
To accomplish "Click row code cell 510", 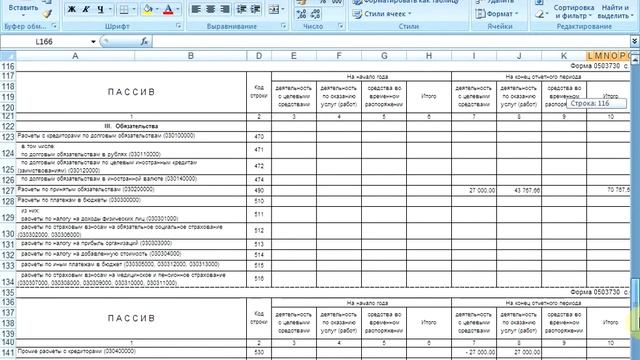I will click(x=259, y=201).
